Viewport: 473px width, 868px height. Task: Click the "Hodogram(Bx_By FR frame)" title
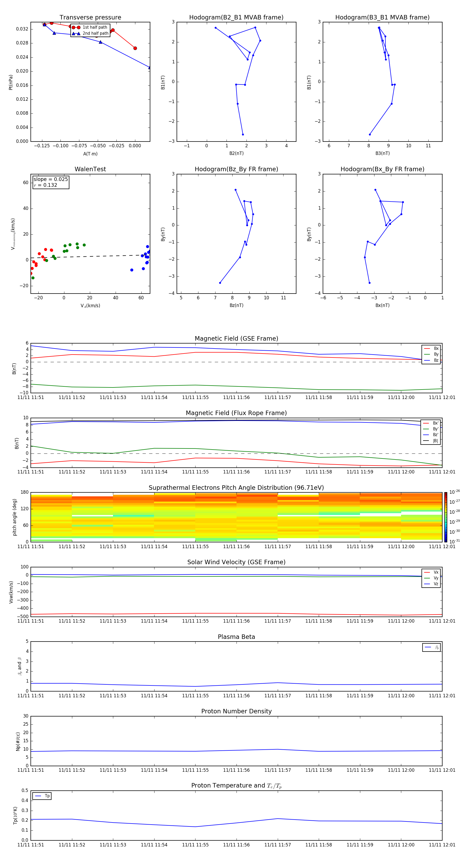(382, 169)
